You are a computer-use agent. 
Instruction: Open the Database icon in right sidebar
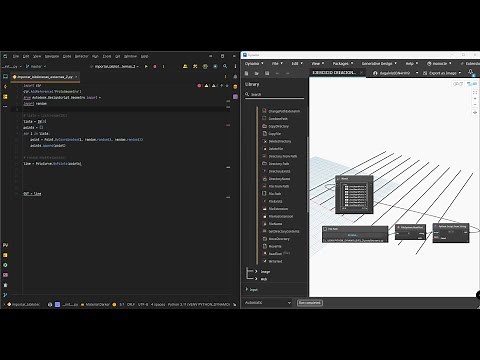235,86
